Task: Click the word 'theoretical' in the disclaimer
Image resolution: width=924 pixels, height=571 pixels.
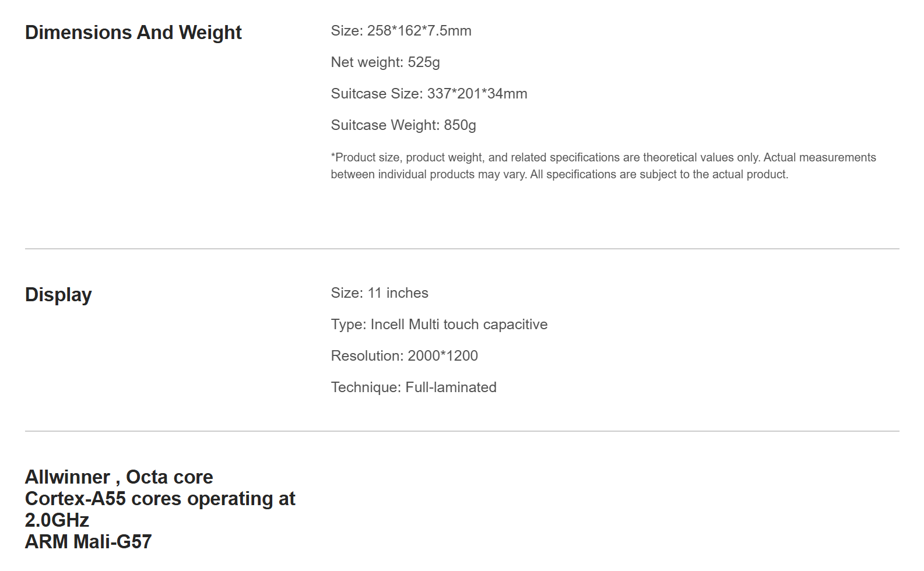Action: pos(670,157)
